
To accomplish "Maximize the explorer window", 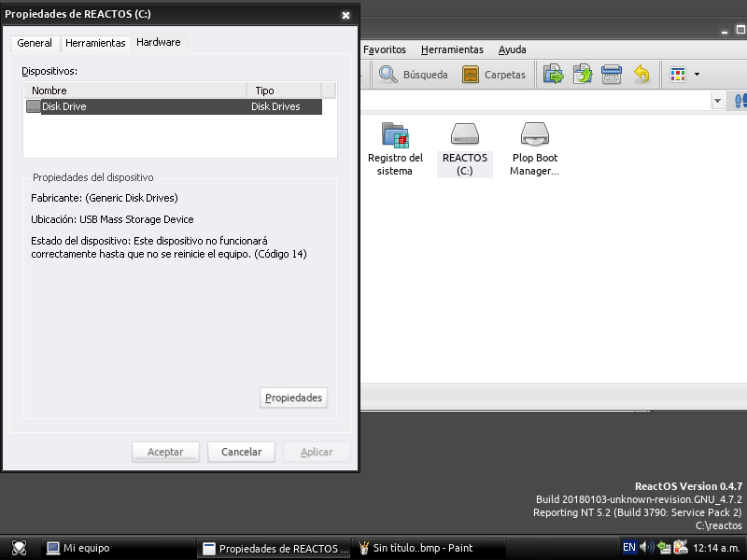I will click(740, 30).
